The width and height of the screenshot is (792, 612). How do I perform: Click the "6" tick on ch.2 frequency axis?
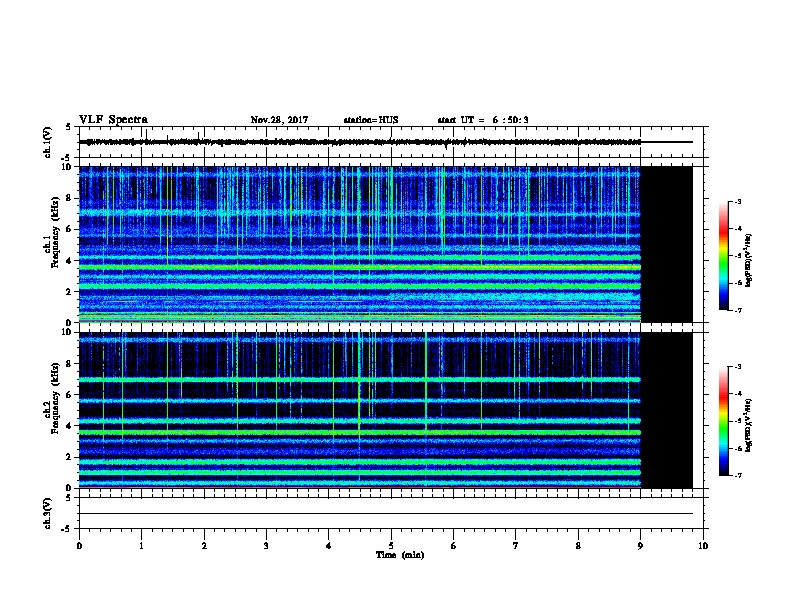tap(69, 395)
